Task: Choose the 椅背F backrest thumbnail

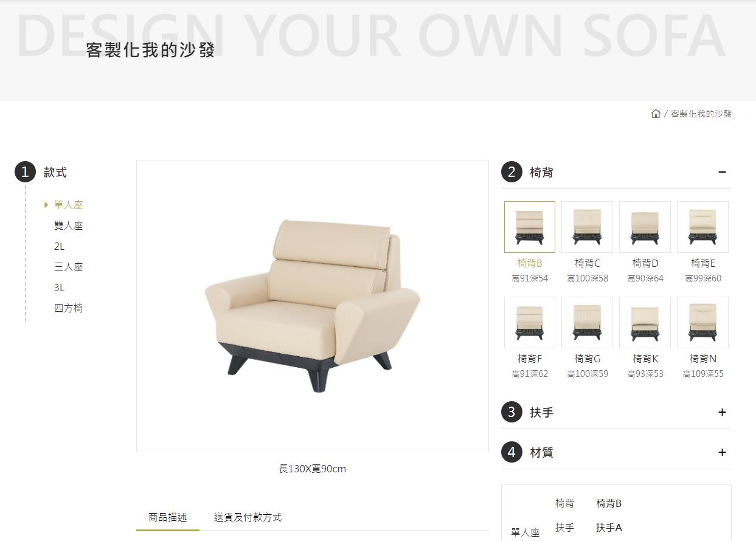Action: (x=530, y=322)
